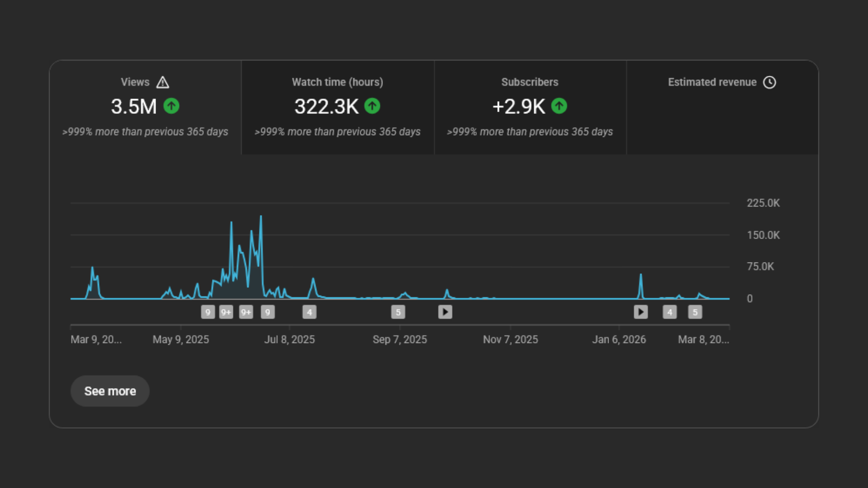The height and width of the screenshot is (488, 868).
Task: Click the Mar 9 date label on the axis
Action: 96,339
